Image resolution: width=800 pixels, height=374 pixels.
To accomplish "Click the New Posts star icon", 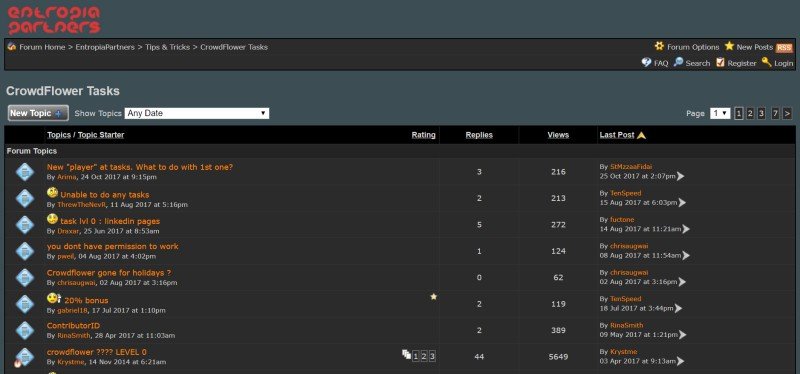I will pos(729,46).
